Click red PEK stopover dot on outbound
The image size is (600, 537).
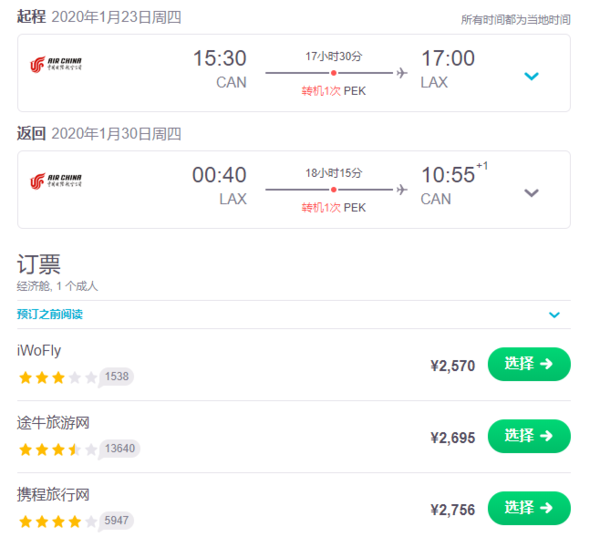tap(334, 73)
